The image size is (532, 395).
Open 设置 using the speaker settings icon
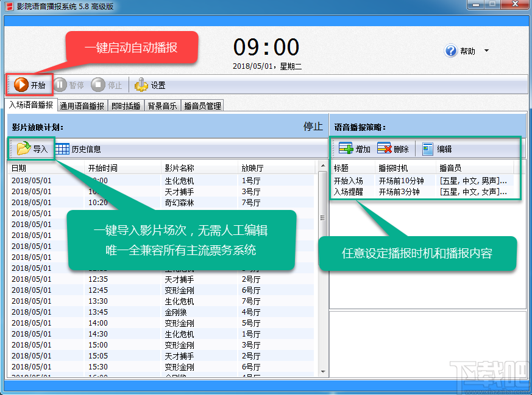(142, 85)
